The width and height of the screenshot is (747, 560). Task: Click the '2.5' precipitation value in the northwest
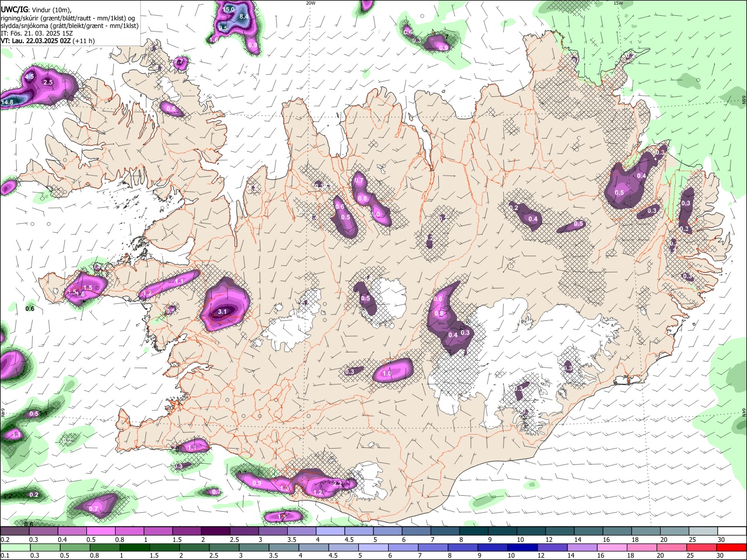(x=48, y=82)
